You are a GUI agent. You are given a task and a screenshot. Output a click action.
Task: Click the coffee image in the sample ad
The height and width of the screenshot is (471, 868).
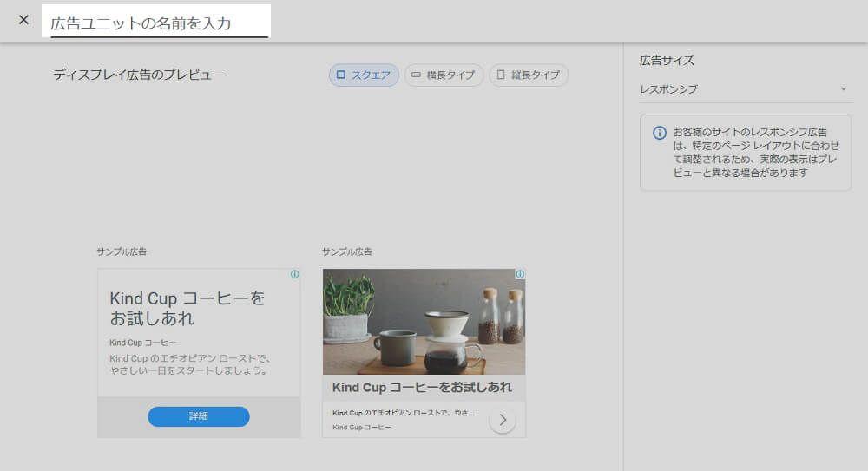click(x=424, y=322)
